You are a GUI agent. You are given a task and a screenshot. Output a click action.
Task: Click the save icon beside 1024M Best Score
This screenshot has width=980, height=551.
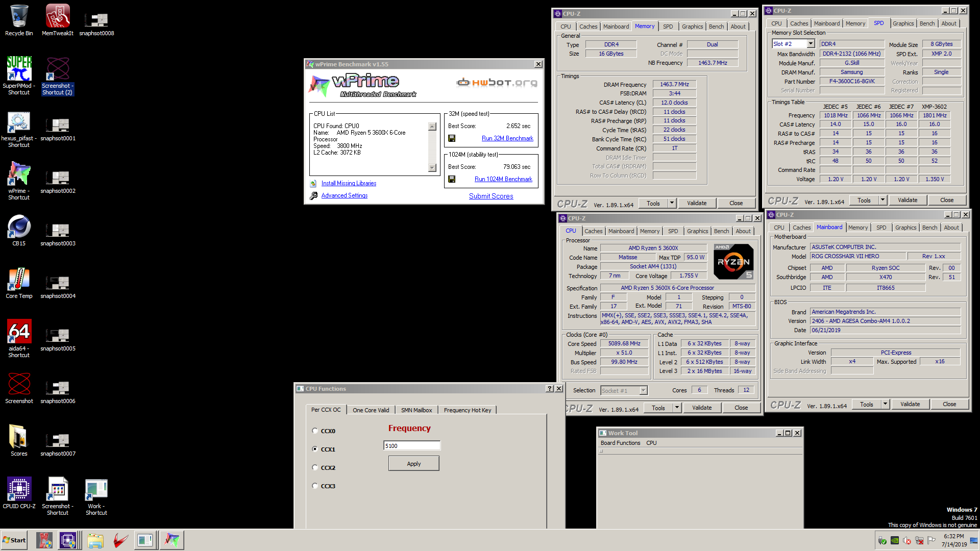(x=452, y=179)
